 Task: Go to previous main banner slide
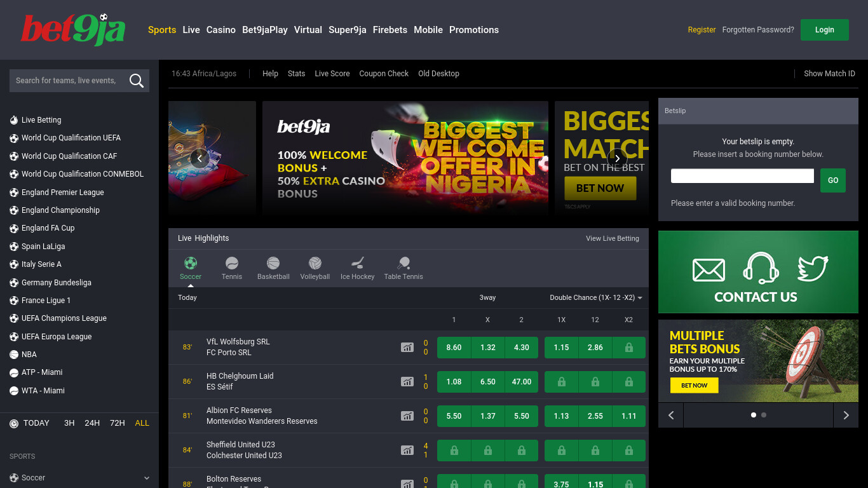click(x=200, y=159)
